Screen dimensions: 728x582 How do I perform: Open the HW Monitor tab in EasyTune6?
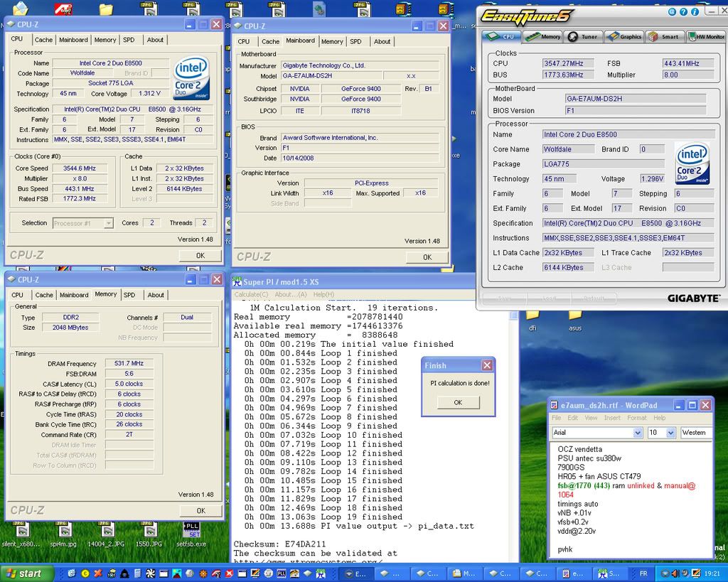706,36
